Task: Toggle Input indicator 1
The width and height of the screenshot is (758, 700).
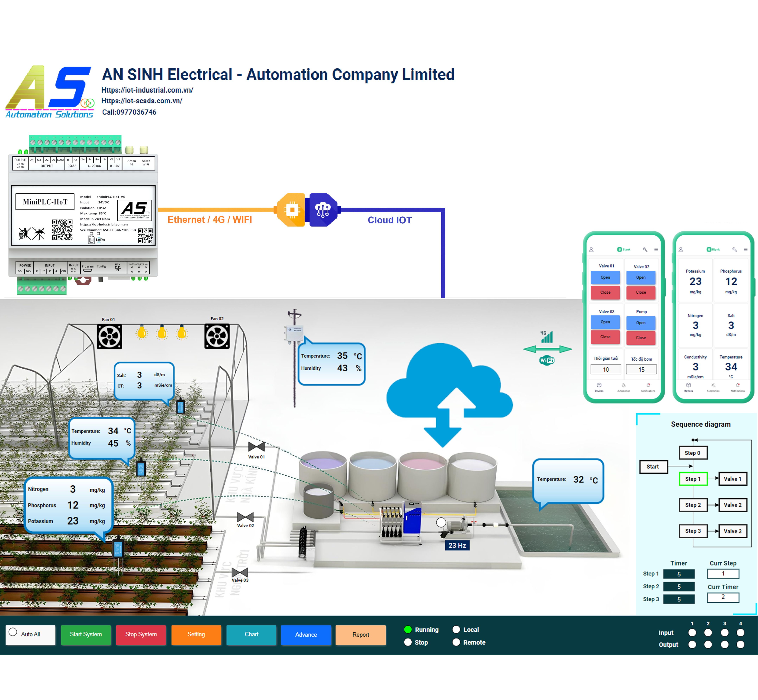Action: (692, 633)
